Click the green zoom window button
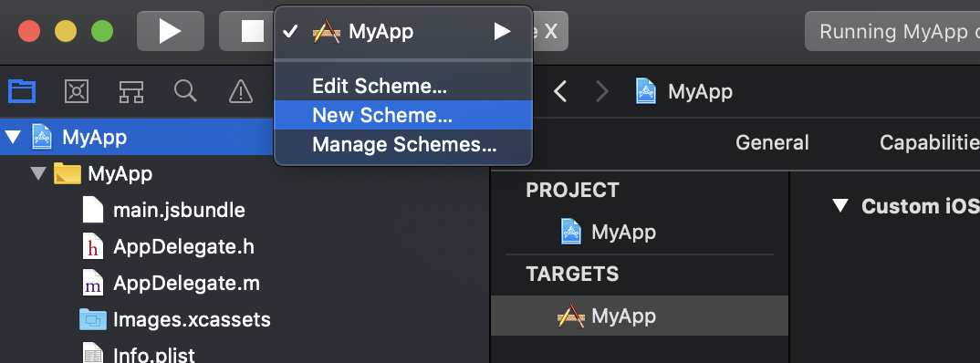This screenshot has height=363, width=980. (x=102, y=31)
